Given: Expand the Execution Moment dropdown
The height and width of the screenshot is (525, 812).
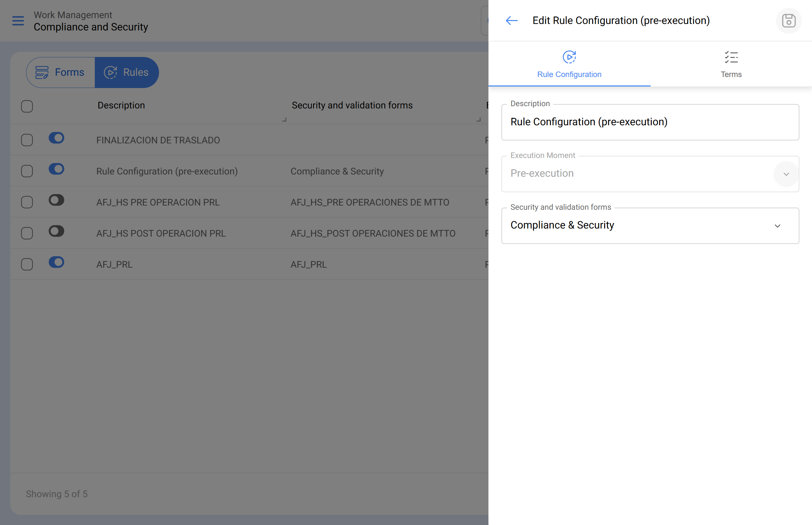Looking at the screenshot, I should click(x=786, y=174).
